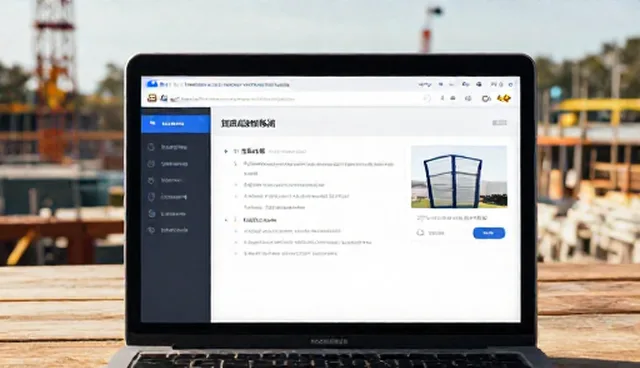The image size is (640, 368).
Task: Click the circular reload icon inside address bar
Action: (x=427, y=98)
